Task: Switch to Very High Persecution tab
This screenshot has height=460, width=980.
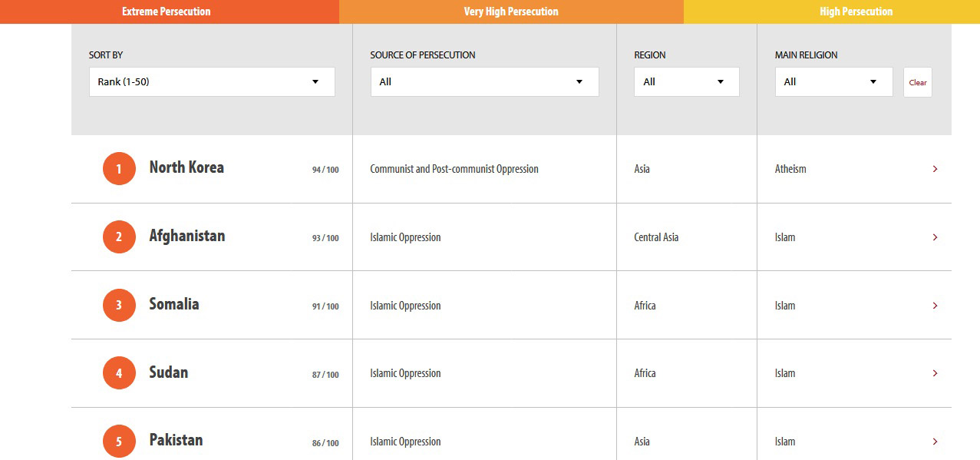Action: click(511, 12)
